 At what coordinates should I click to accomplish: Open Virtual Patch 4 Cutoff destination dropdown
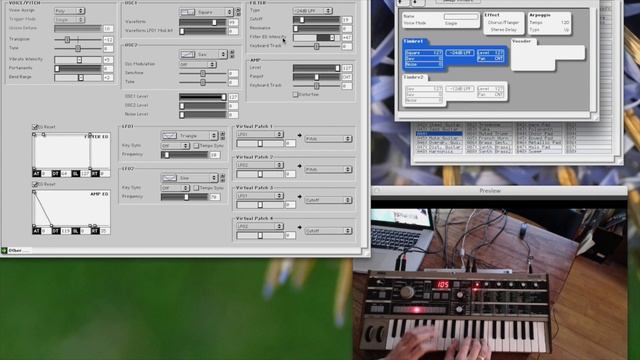[x=328, y=231]
